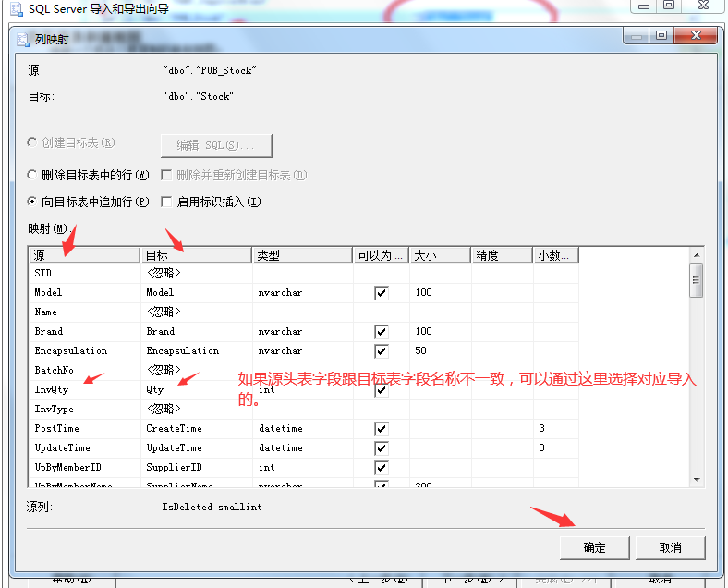Viewport: 728px width, 588px height.
Task: Toggle nullable checkbox in InvQty row
Action: click(382, 390)
